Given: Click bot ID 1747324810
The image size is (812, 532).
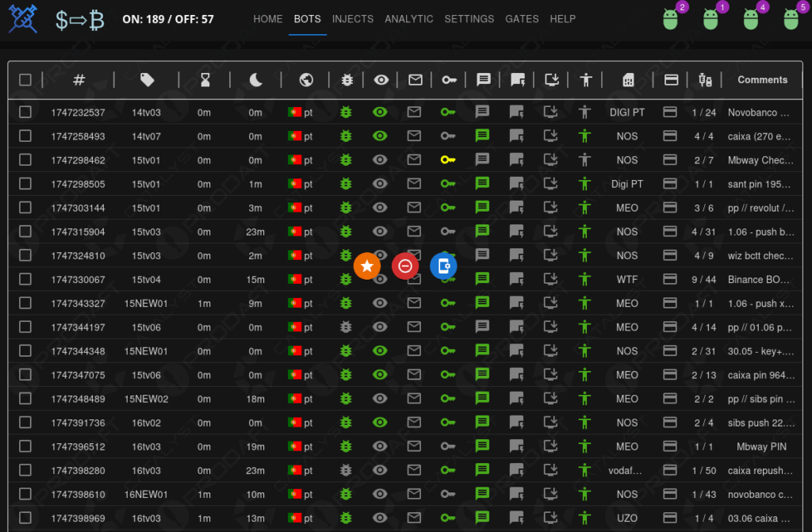Looking at the screenshot, I should click(x=79, y=255).
